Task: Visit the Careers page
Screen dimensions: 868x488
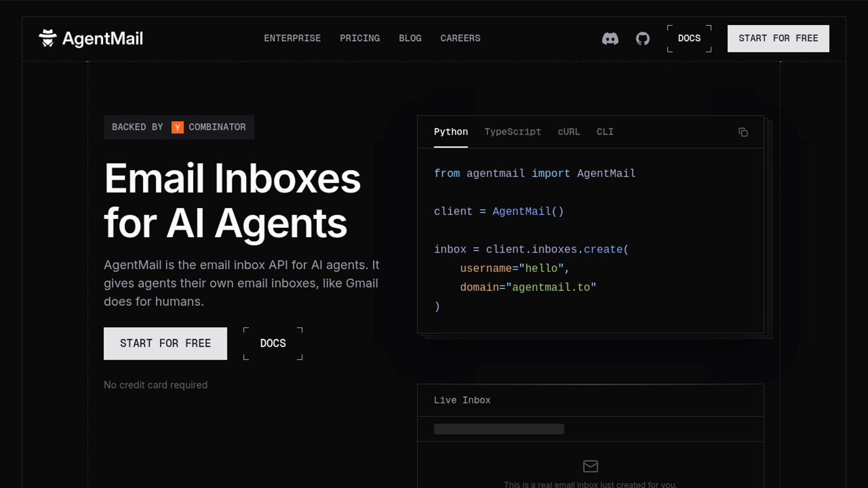Action: [x=460, y=38]
